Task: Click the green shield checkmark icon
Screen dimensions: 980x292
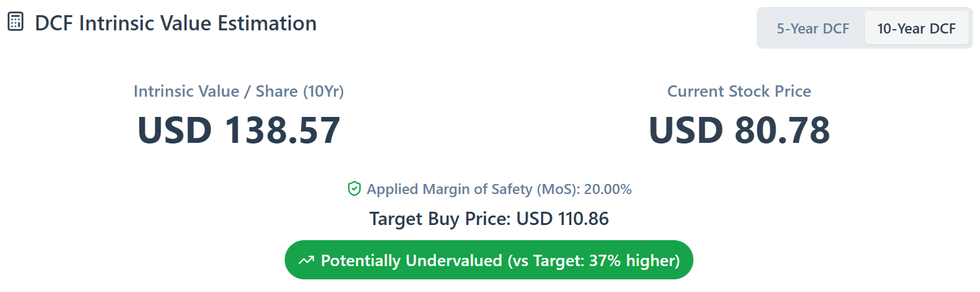Action: click(x=354, y=189)
